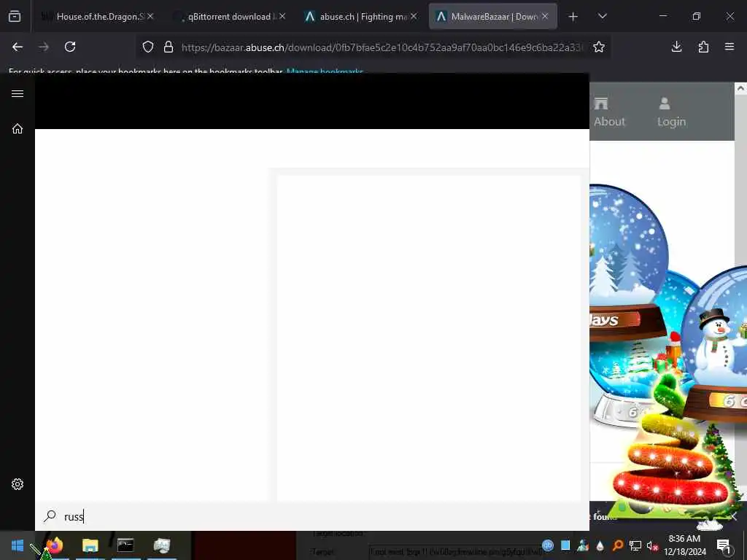Click the search box containing 'russ'
Image resolution: width=747 pixels, height=560 pixels.
[312, 517]
